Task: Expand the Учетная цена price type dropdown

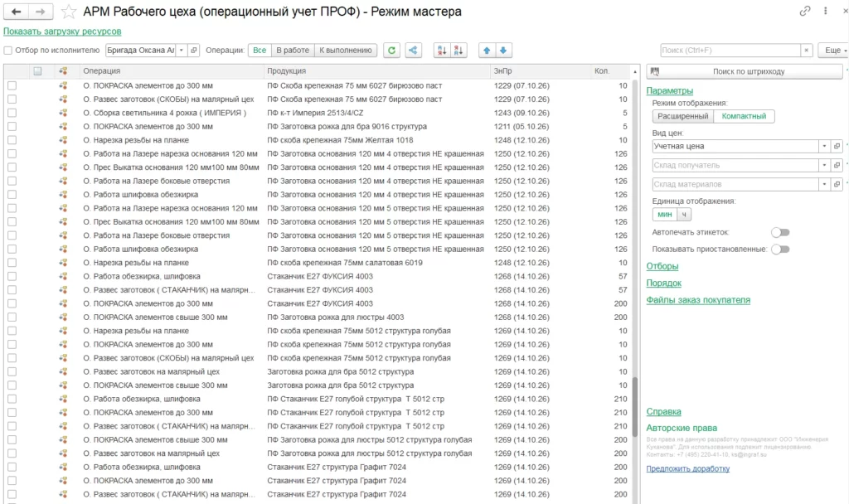Action: pyautogui.click(x=824, y=146)
